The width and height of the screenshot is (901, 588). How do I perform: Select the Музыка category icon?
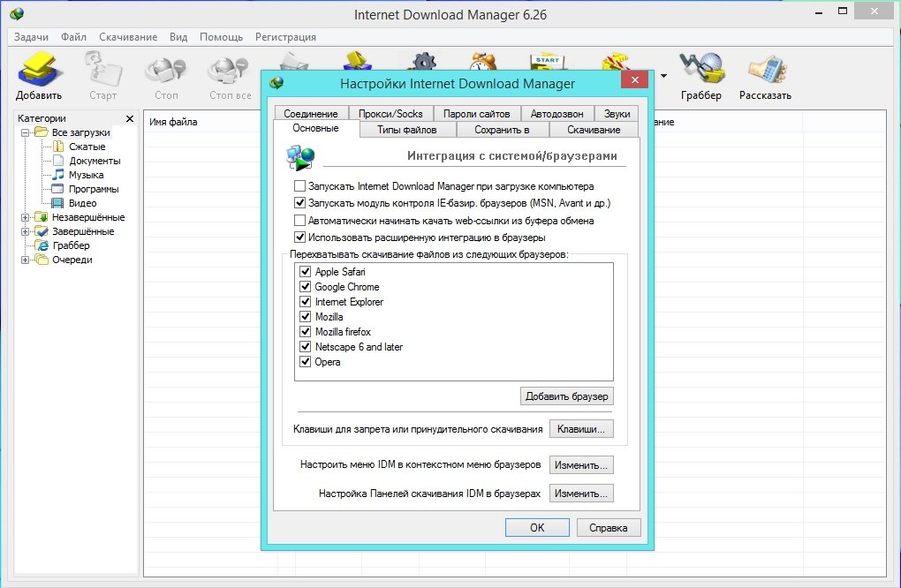click(x=58, y=175)
